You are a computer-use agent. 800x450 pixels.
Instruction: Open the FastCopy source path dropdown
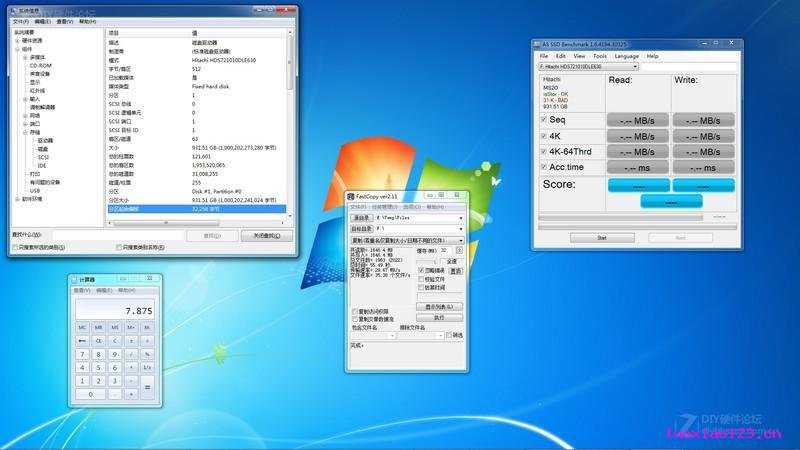(461, 218)
